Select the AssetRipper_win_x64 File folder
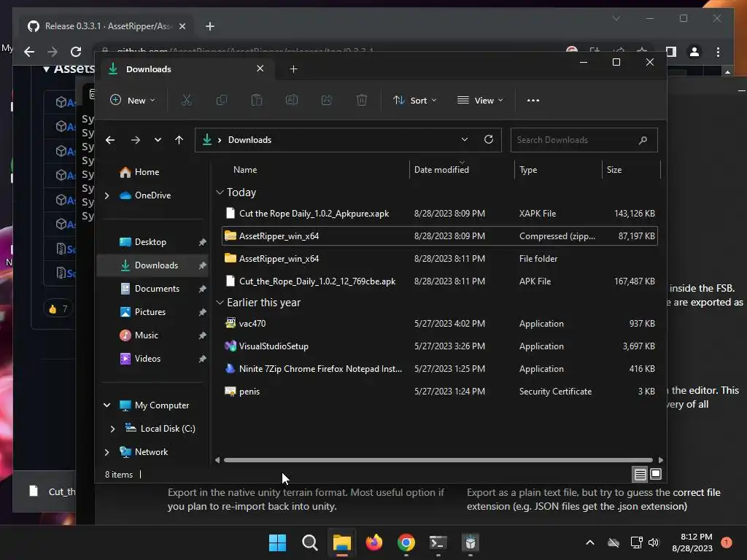 point(440,259)
